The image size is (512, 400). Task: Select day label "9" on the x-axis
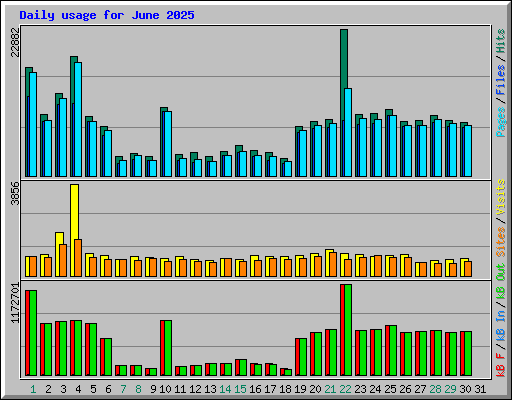tap(153, 389)
